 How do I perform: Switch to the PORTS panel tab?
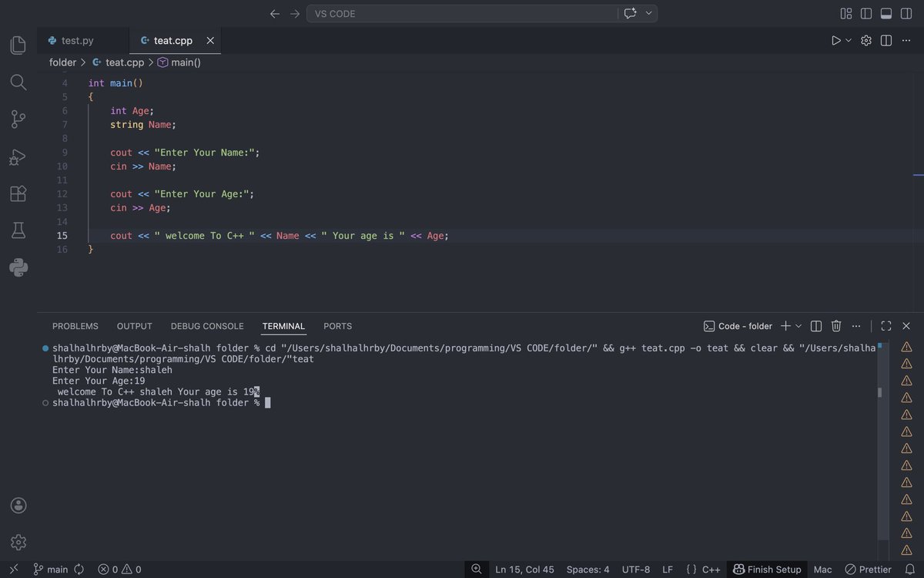337,326
